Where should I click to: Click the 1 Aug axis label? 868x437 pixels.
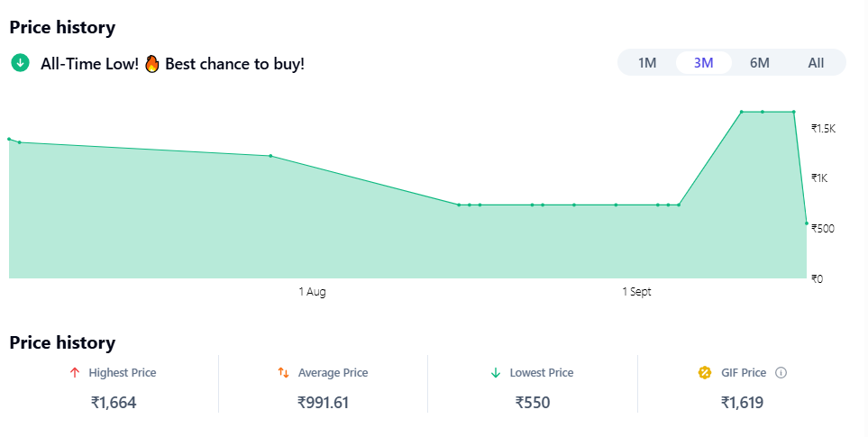[x=312, y=292]
